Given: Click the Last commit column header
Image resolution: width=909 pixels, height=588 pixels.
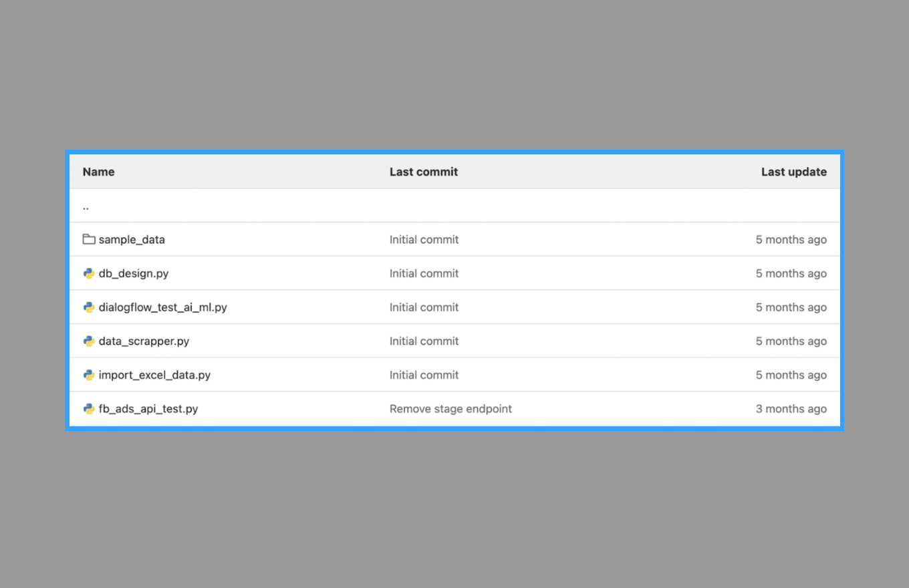Looking at the screenshot, I should [424, 172].
